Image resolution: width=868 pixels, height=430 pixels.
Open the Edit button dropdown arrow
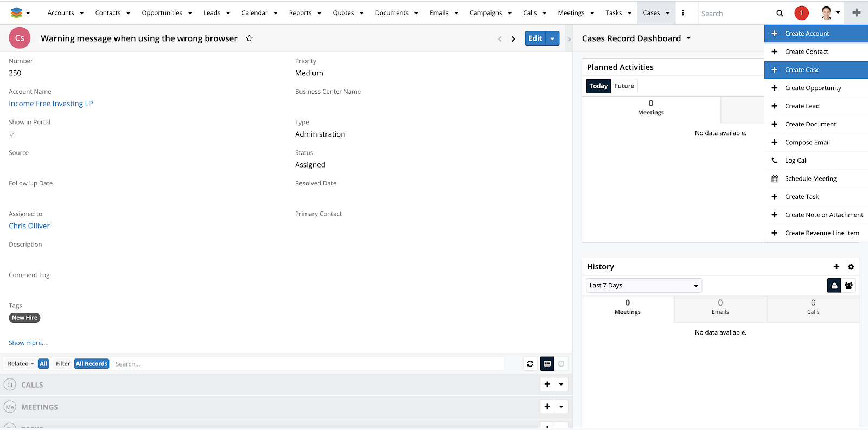coord(552,38)
